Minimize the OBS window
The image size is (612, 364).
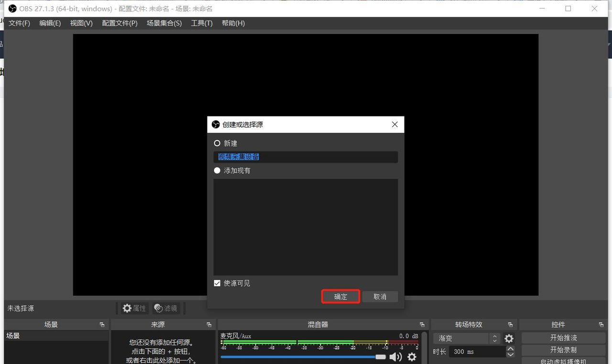[x=541, y=9]
